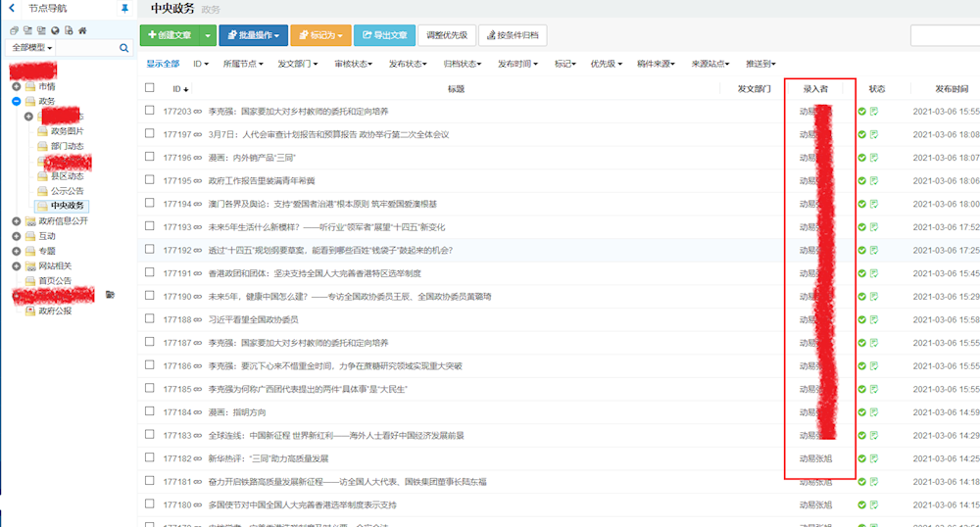980x527 pixels.
Task: Click the search input field at top right
Action: pyautogui.click(x=945, y=35)
